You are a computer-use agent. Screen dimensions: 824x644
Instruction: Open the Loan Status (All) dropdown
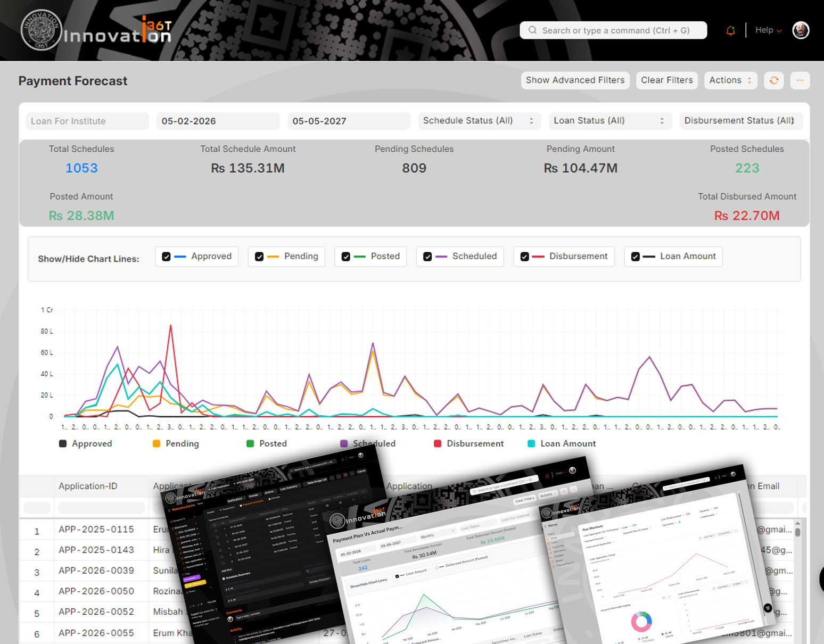[x=610, y=121]
